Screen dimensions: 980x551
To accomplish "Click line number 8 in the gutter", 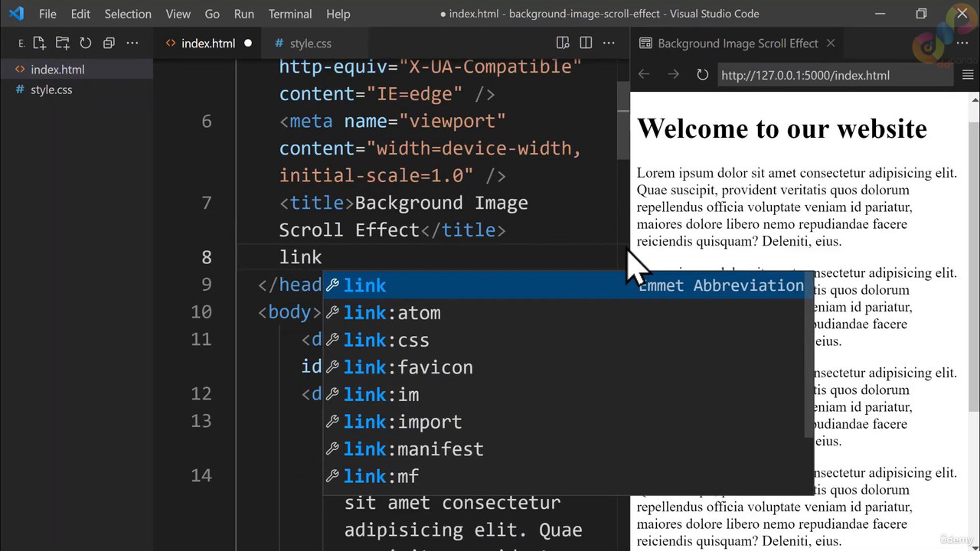I will (x=207, y=258).
